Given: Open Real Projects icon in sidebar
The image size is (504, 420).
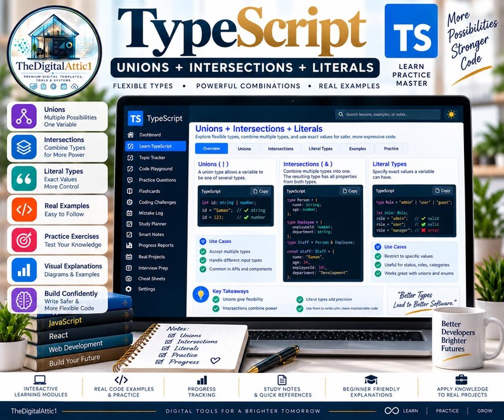Looking at the screenshot, I should (x=129, y=257).
